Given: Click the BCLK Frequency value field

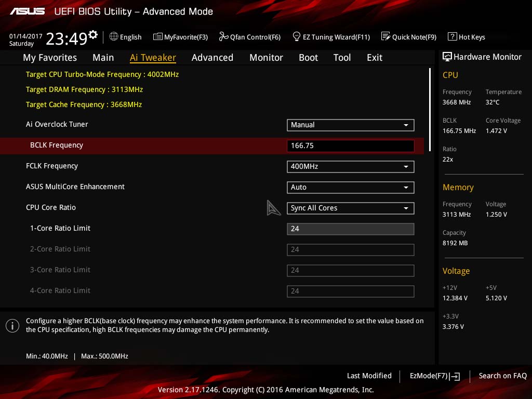Looking at the screenshot, I should click(351, 145).
